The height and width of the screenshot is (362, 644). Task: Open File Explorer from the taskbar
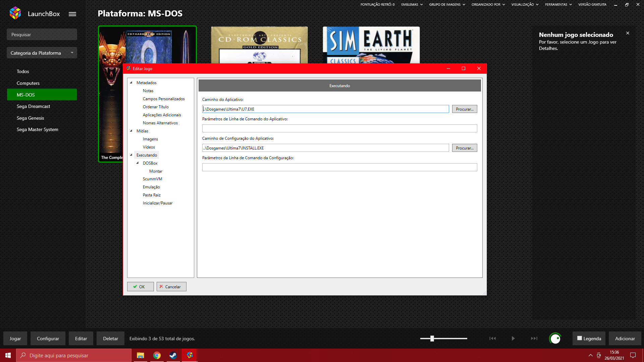click(141, 355)
